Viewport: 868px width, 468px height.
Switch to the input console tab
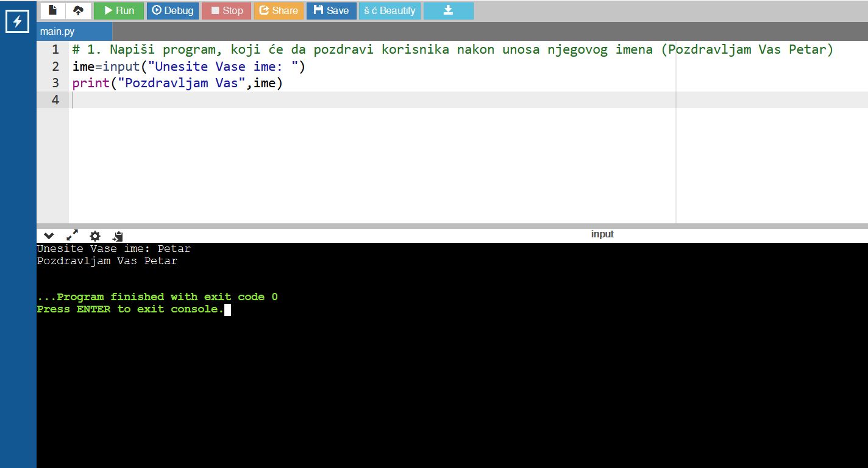click(x=602, y=234)
